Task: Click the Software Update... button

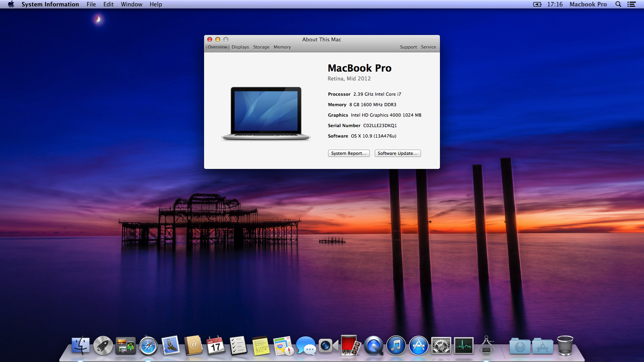Action: pyautogui.click(x=398, y=153)
